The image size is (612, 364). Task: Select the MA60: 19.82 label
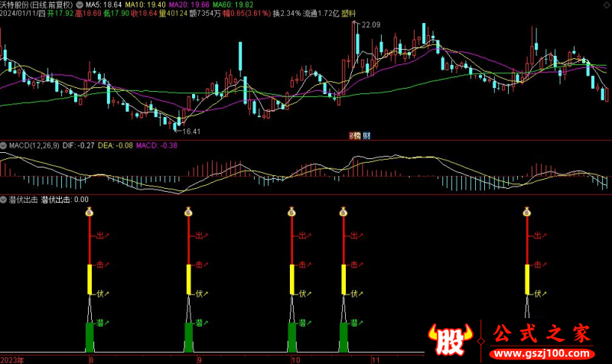[x=233, y=5]
